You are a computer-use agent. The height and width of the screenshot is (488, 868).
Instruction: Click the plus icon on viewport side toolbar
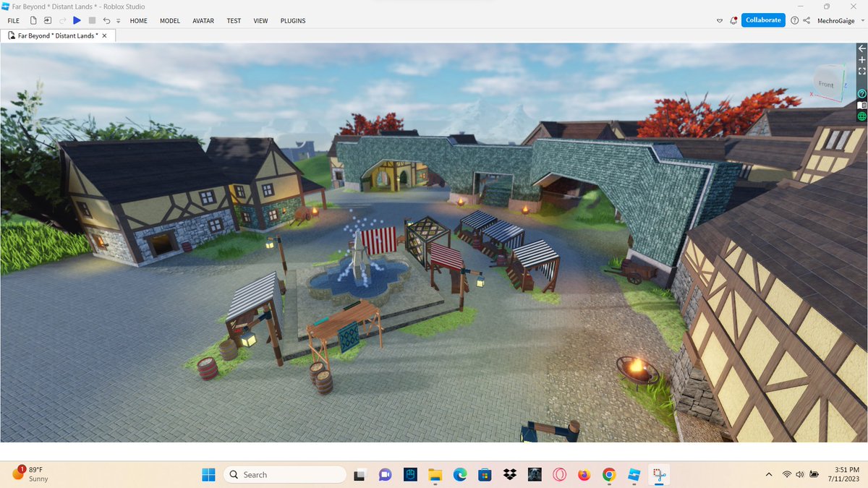[861, 60]
